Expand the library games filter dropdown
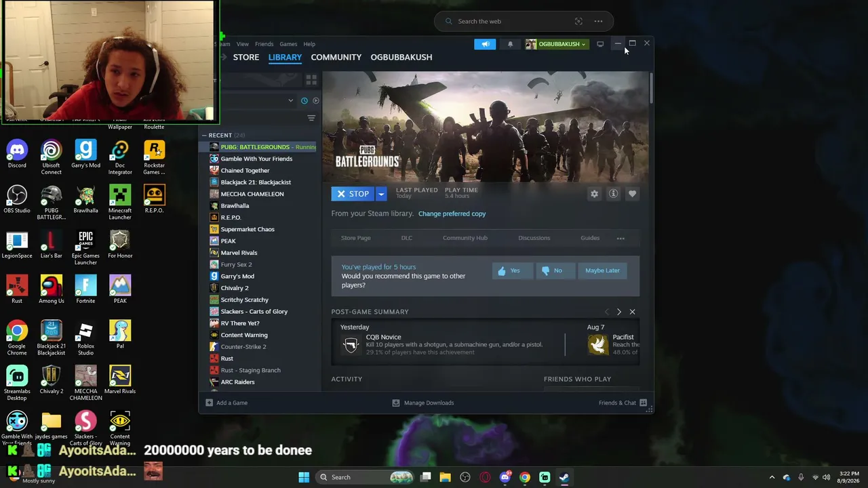The width and height of the screenshot is (868, 488). click(291, 100)
